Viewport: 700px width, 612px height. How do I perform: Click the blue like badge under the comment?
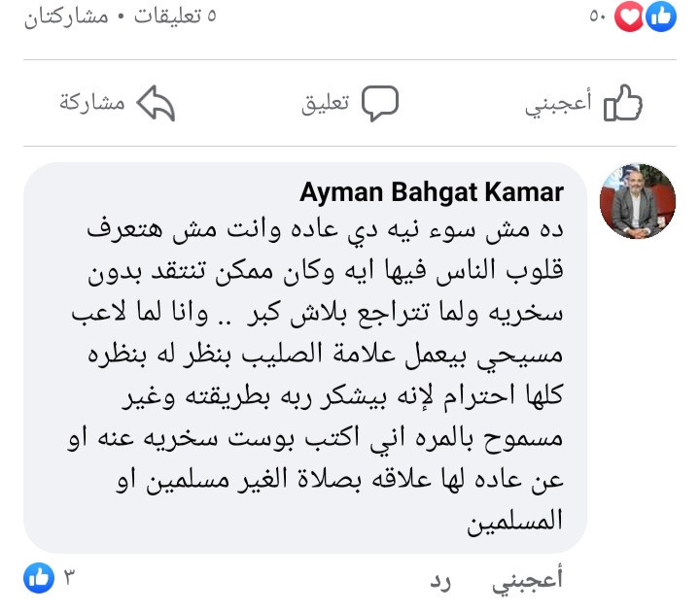[39, 578]
